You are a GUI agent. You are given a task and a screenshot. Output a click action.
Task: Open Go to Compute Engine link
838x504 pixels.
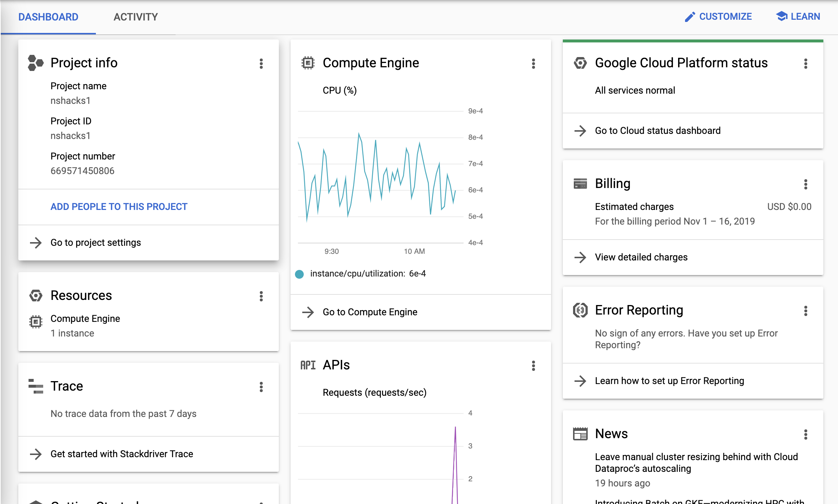(370, 312)
